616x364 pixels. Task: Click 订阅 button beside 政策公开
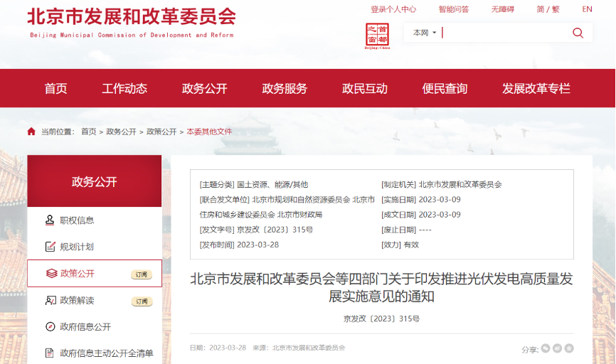pyautogui.click(x=142, y=274)
